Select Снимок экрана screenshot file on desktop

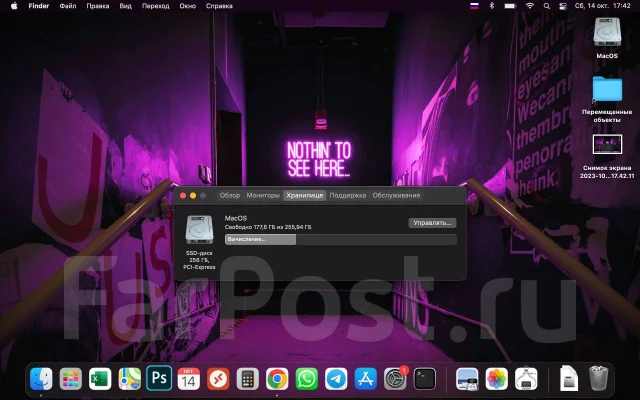[607, 144]
